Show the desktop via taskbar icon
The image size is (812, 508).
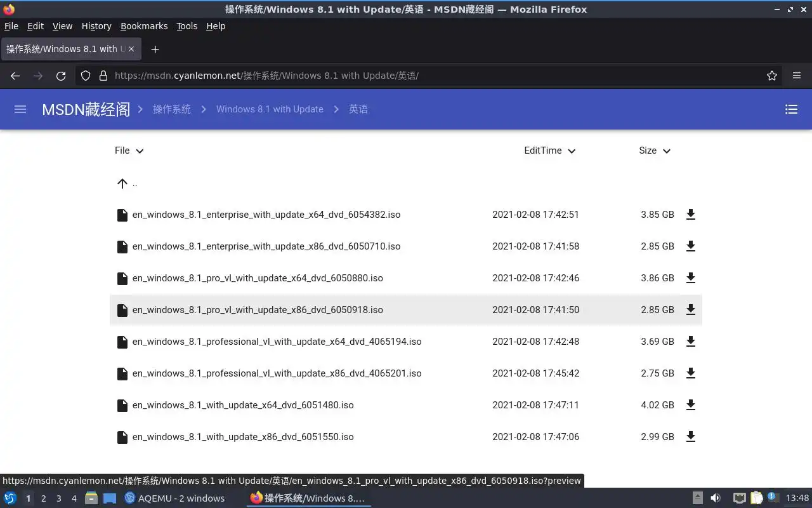[x=110, y=498]
